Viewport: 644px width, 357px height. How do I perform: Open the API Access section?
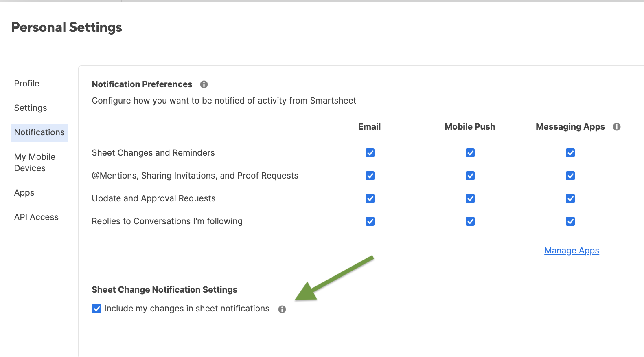36,217
